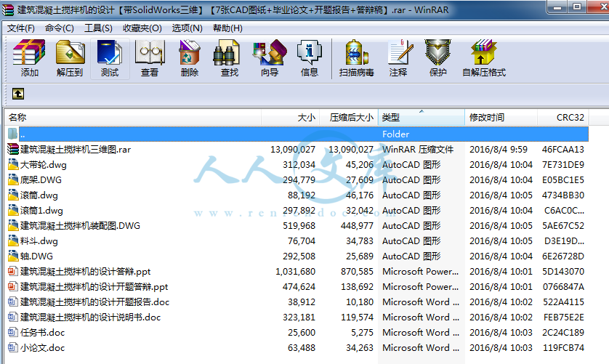This screenshot has height=364, width=609.
Task: Click the up one level folder button
Action: click(x=18, y=94)
